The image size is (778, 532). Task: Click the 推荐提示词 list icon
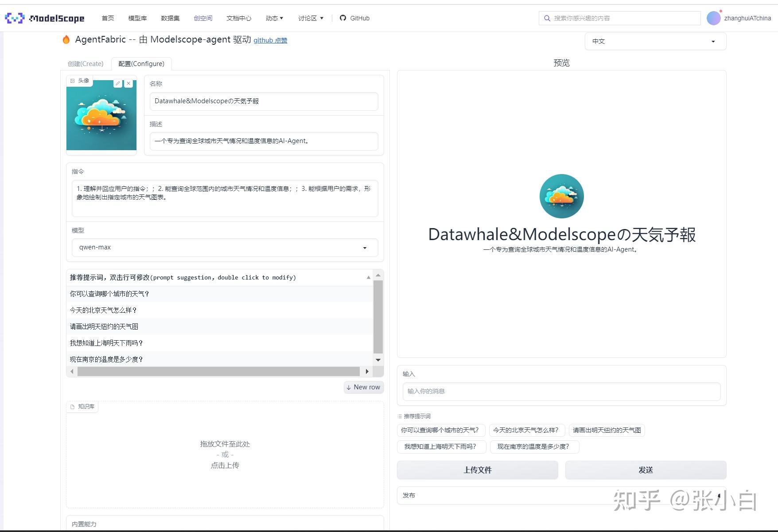[400, 416]
